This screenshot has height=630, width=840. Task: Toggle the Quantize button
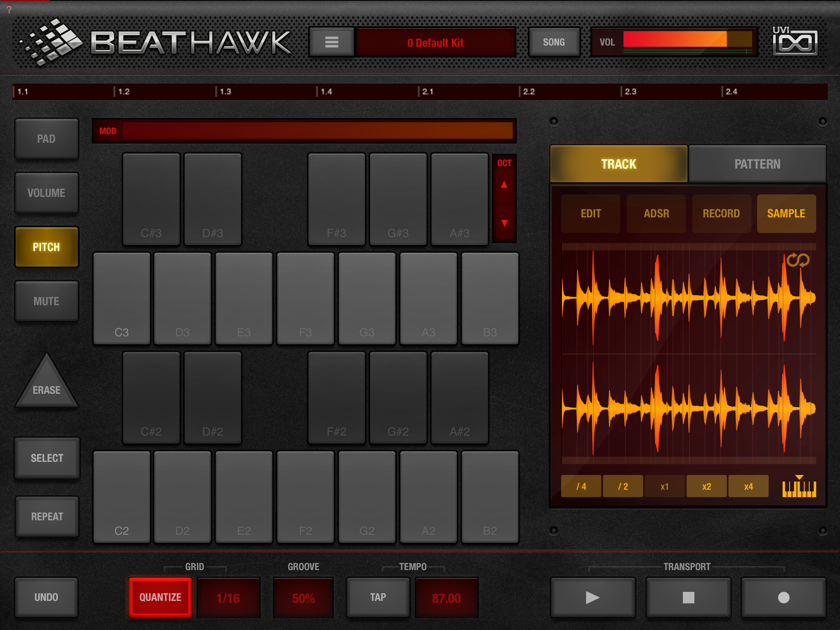[160, 597]
